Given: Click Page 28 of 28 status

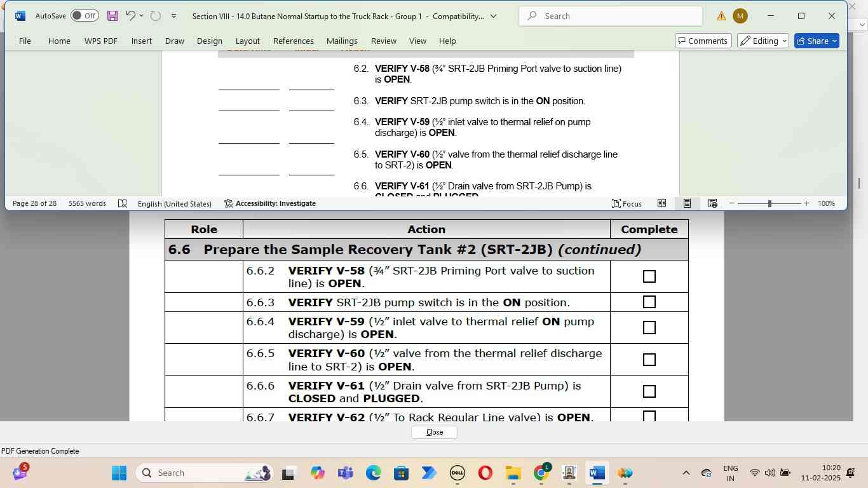Looking at the screenshot, I should coord(34,203).
